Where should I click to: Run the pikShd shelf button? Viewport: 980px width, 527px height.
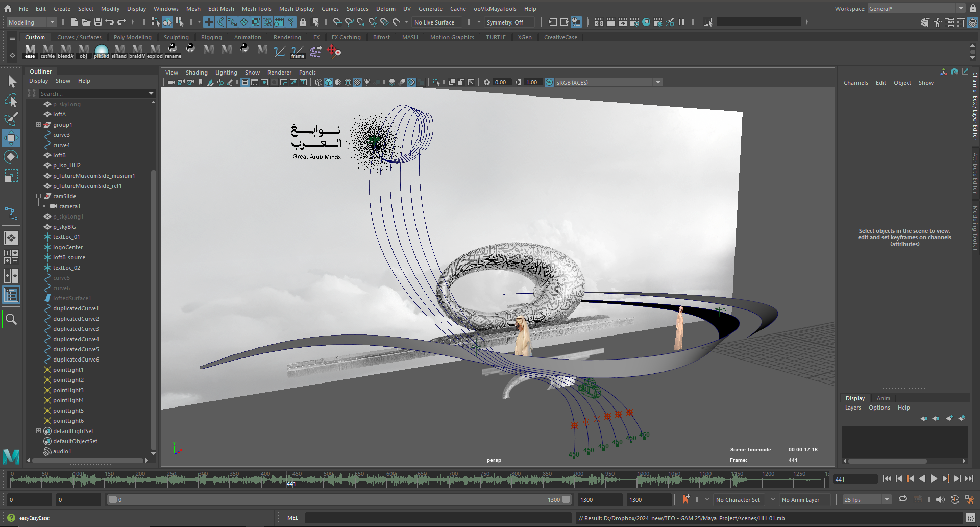coord(102,51)
